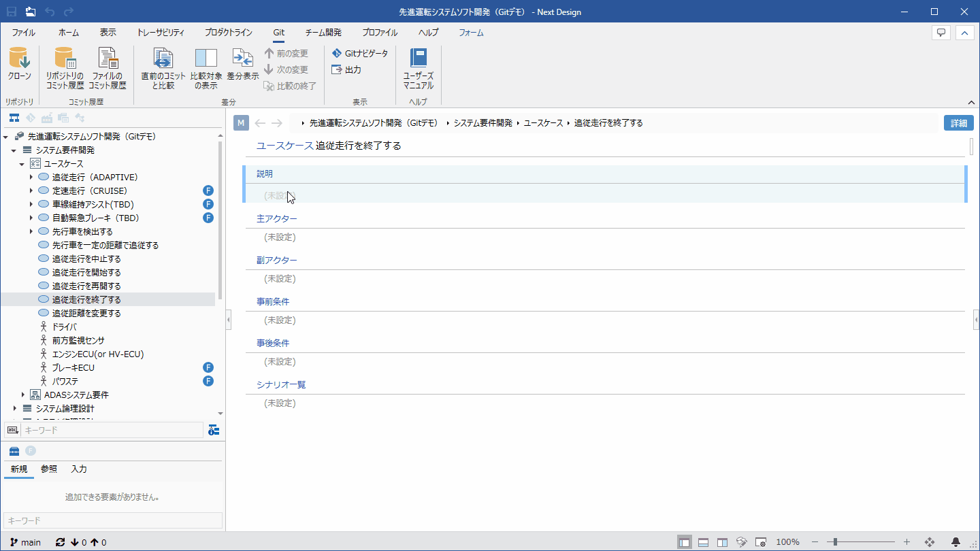Expand システム論理設計 node
980x551 pixels.
(14, 408)
